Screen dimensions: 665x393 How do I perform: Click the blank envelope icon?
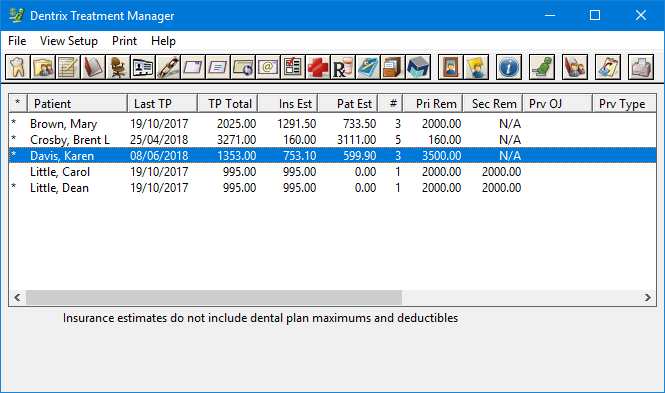click(x=193, y=67)
